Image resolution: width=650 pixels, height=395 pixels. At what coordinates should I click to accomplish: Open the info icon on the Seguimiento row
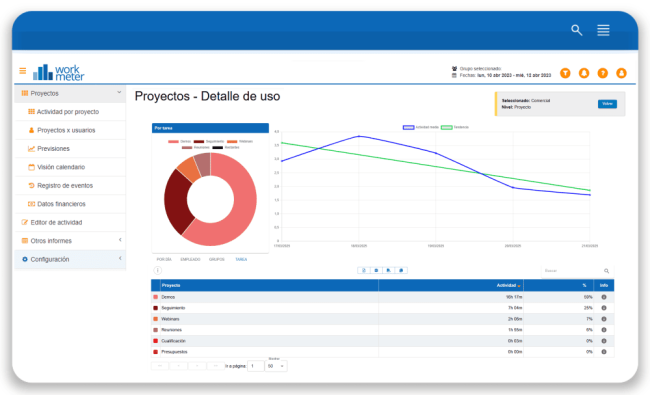[604, 308]
